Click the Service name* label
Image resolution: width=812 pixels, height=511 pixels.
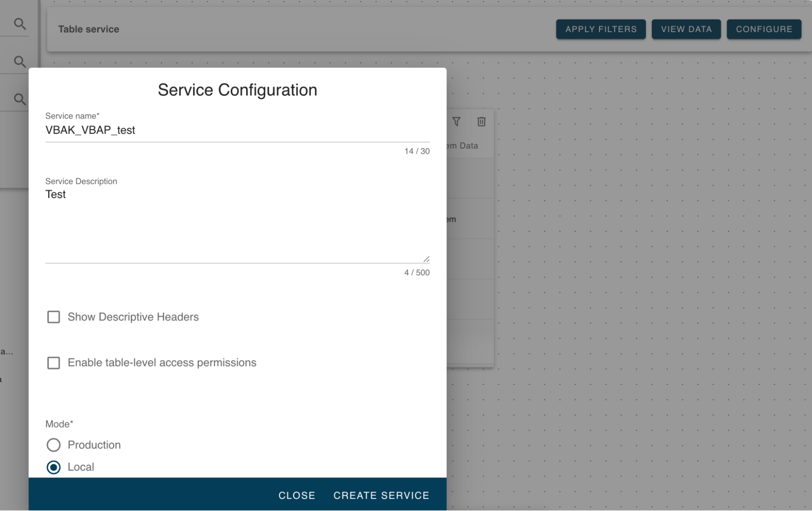(72, 116)
